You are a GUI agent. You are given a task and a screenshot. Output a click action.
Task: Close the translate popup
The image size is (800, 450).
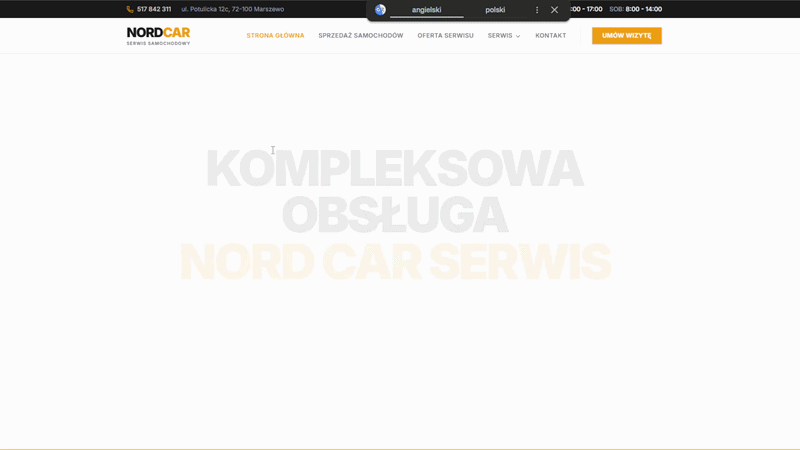(554, 10)
